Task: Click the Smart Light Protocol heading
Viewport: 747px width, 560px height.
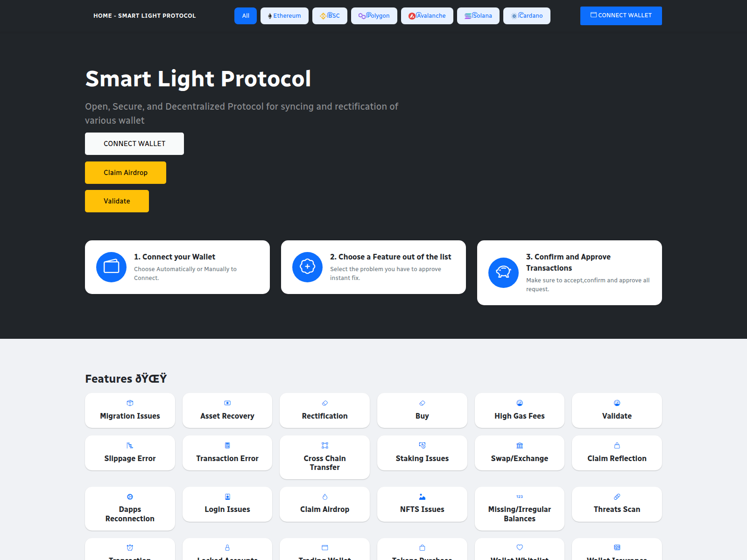Action: point(198,78)
